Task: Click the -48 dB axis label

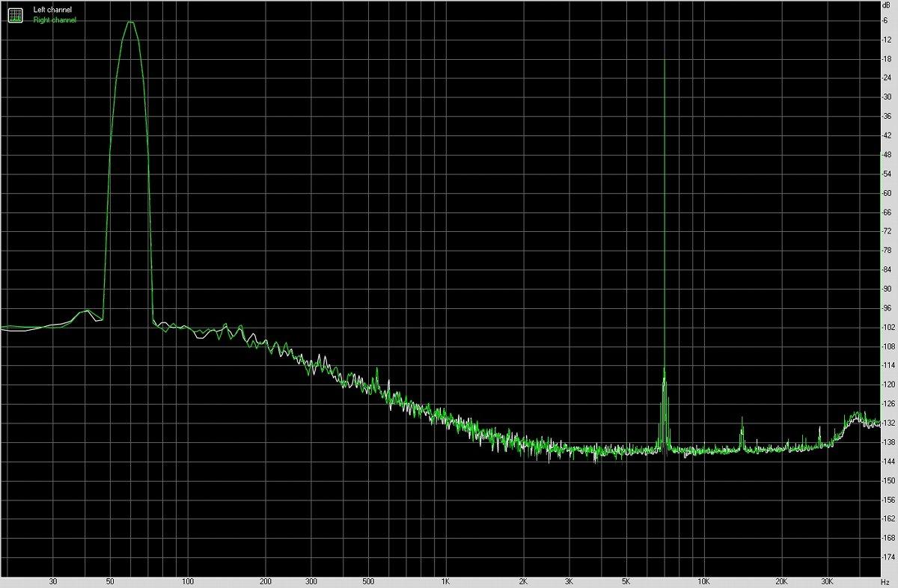Action: click(887, 154)
